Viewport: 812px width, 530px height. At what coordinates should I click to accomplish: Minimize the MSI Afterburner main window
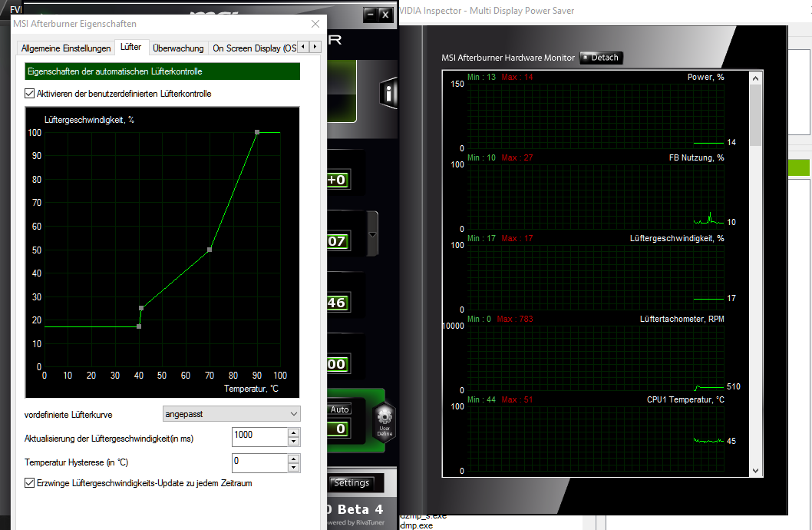pyautogui.click(x=370, y=15)
